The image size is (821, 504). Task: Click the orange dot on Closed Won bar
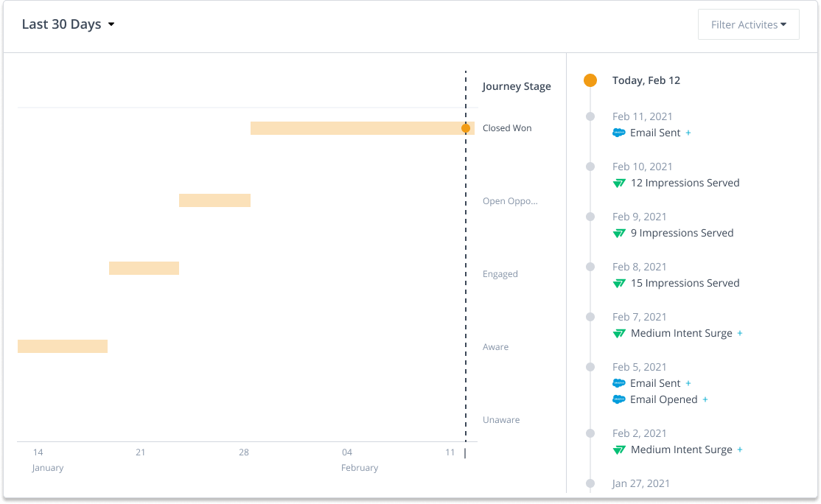466,128
